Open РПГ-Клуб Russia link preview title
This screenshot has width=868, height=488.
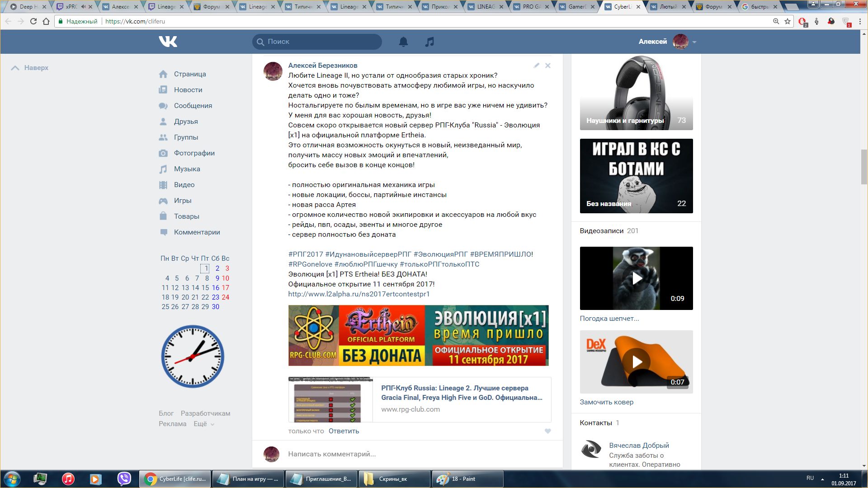(x=462, y=393)
